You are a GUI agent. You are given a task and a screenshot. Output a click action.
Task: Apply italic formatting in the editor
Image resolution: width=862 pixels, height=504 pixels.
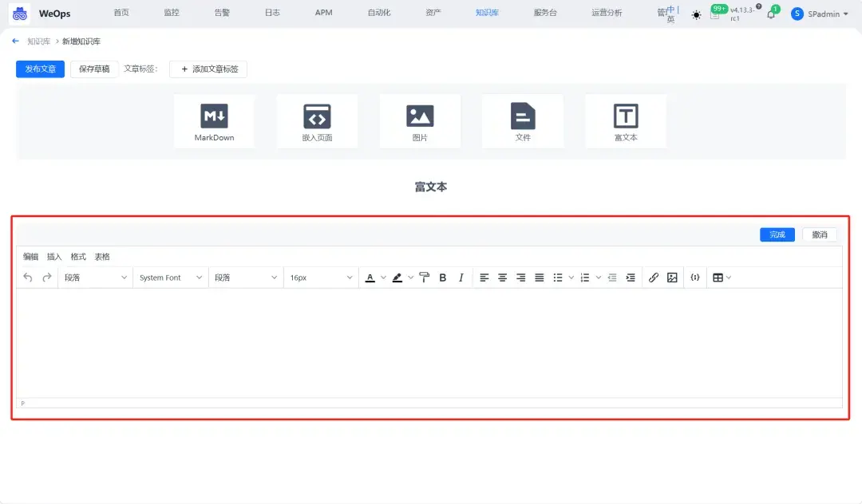[x=461, y=277]
